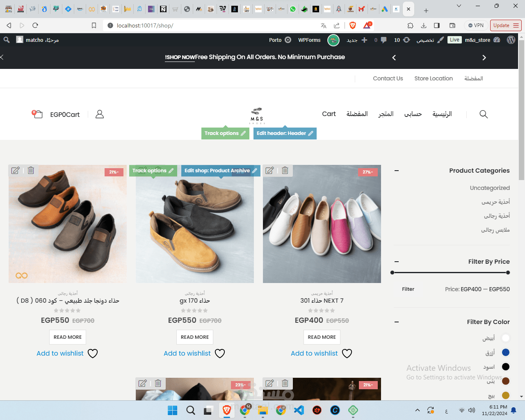
Task: Open the header search icon
Action: 483,114
